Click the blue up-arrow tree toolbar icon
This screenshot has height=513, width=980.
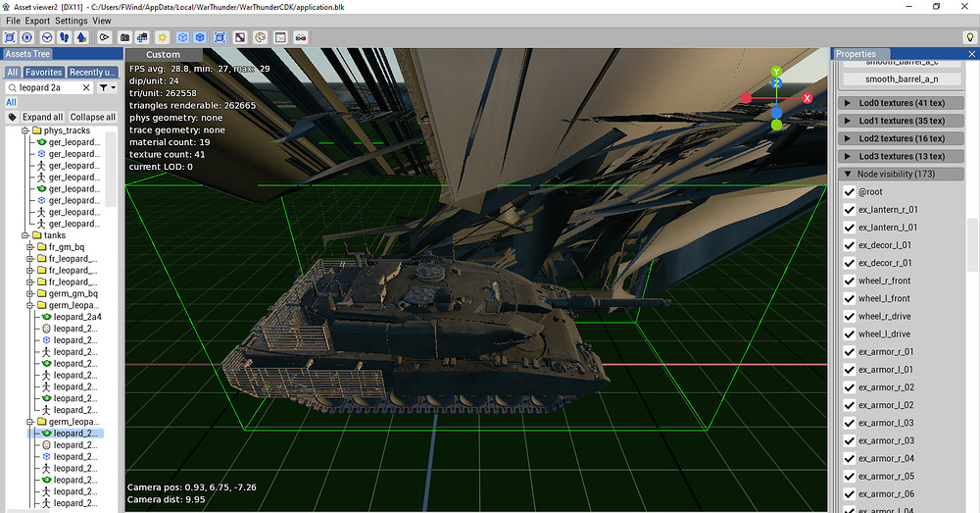[81, 37]
